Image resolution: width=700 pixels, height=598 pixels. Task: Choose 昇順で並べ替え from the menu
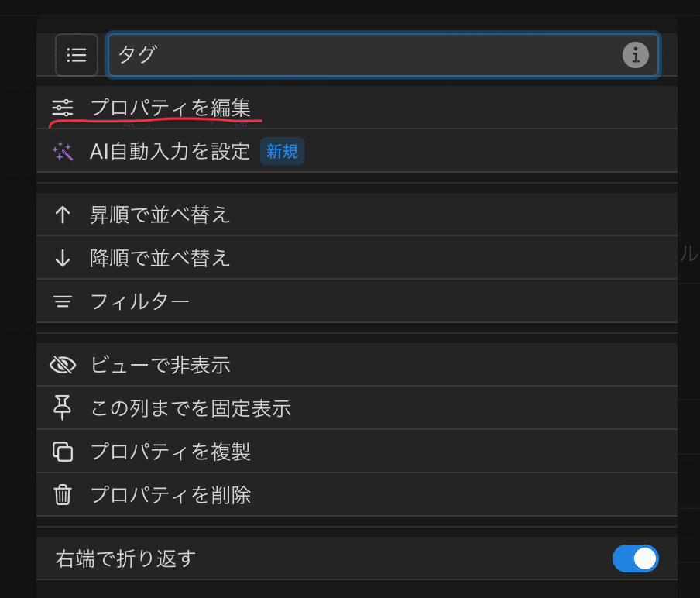(x=160, y=215)
